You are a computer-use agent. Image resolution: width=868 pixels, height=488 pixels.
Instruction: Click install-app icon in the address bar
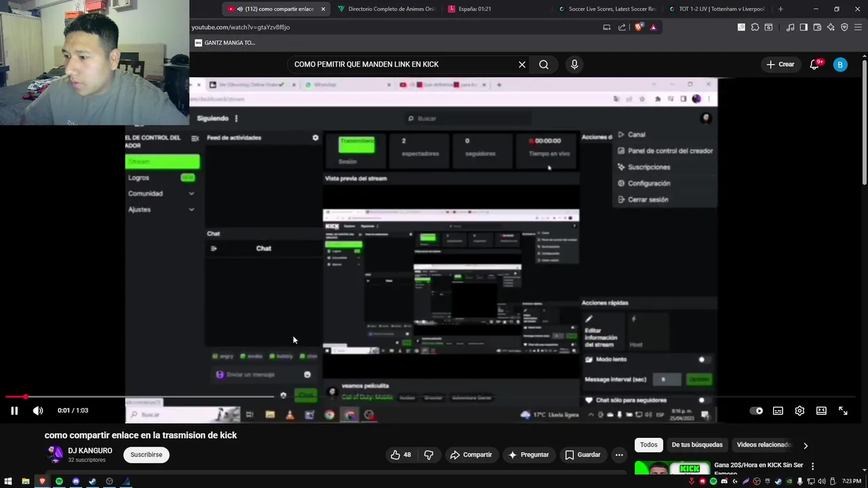(607, 27)
